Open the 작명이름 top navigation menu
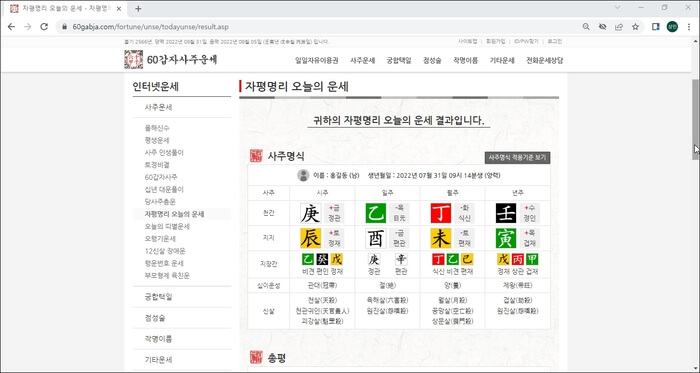700x373 pixels. [x=465, y=61]
